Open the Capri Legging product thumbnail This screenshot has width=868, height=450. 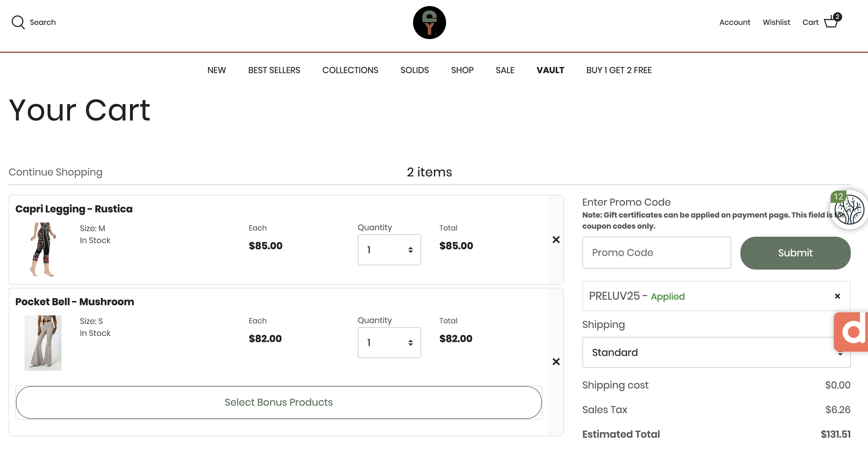[x=43, y=249]
